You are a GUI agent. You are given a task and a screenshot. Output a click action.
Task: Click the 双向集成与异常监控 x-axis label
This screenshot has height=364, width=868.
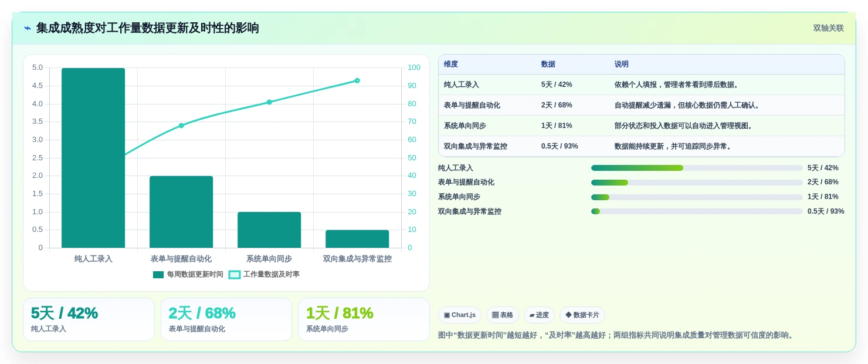(x=357, y=259)
